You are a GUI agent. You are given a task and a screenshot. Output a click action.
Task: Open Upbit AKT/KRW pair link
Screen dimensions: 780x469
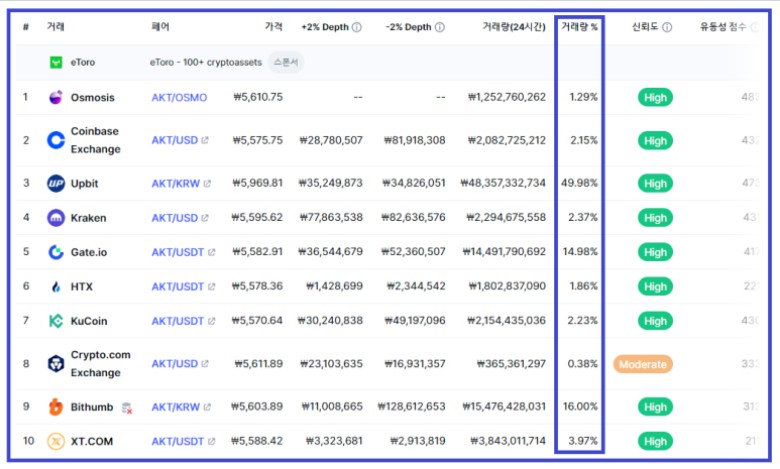(176, 184)
